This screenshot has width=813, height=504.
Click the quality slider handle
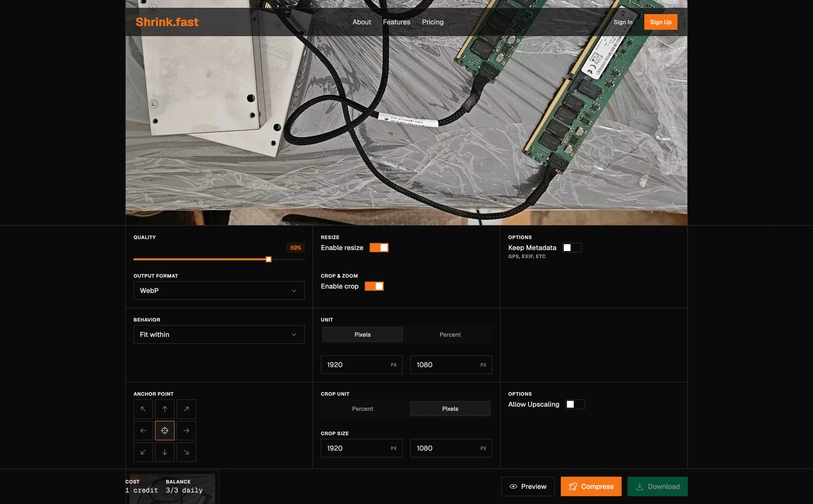[x=269, y=259]
